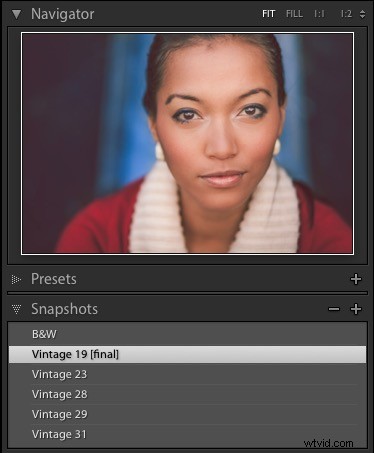Screen dimensions: 374x453
Task: Select the Vintage 31 snapshot
Action: pos(187,434)
